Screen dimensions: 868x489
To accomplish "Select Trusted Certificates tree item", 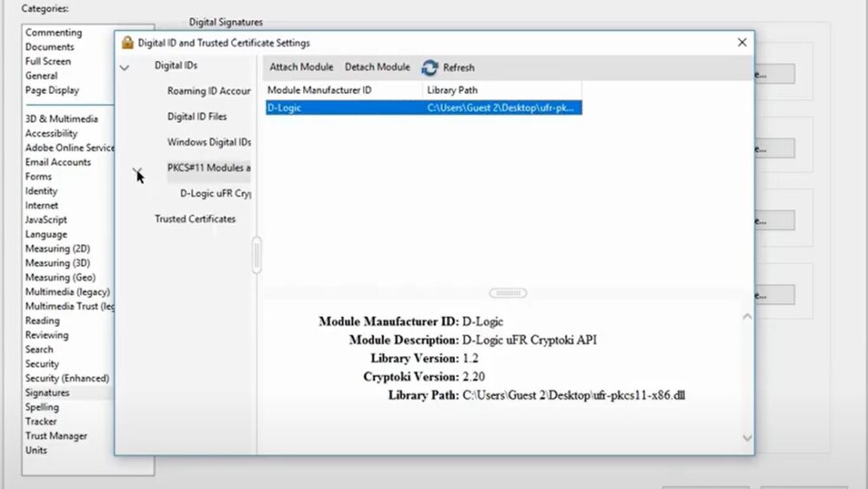I will 194,219.
